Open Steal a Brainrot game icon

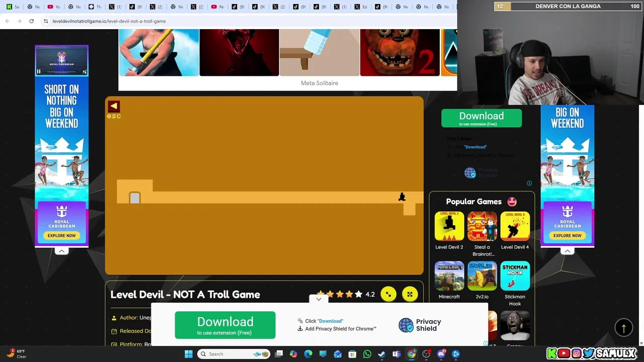pos(482,226)
